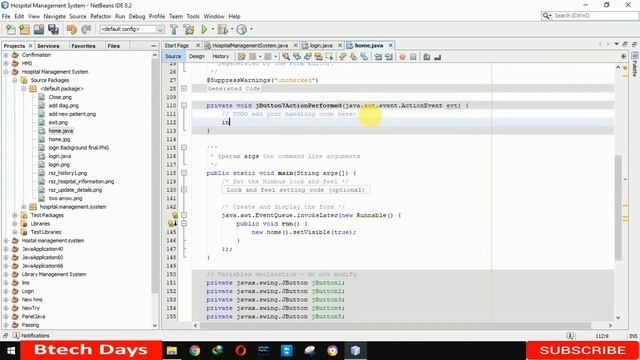Click the New Project toolbar icon
The height and width of the screenshot is (360, 640).
point(24,29)
